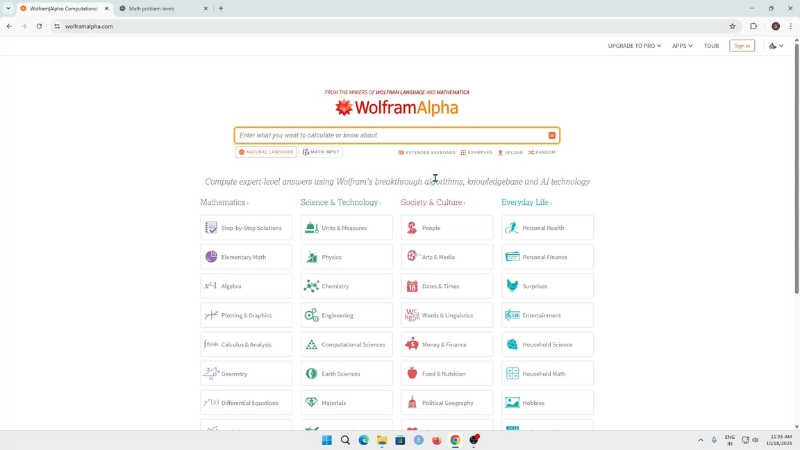Open a new browser tab

220,8
